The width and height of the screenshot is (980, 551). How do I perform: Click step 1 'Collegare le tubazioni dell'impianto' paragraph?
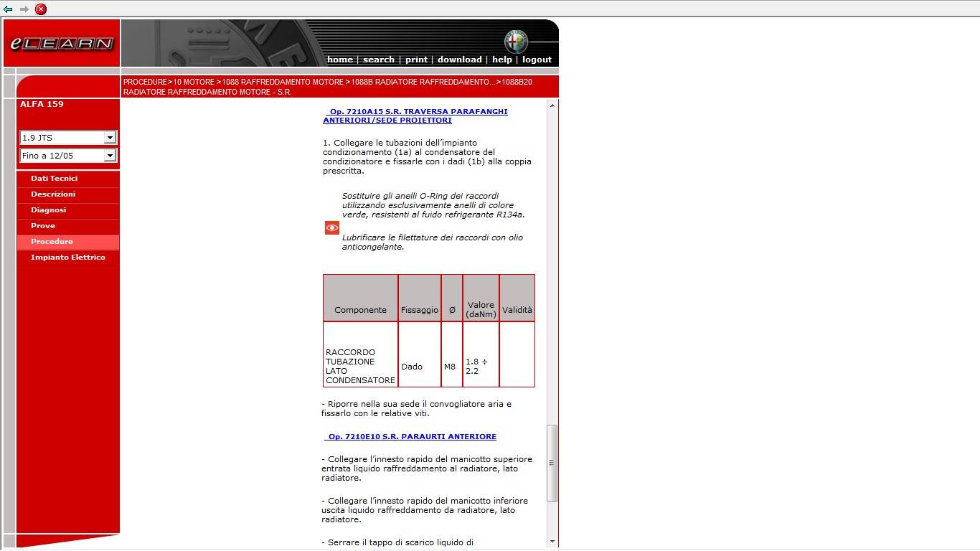point(428,157)
